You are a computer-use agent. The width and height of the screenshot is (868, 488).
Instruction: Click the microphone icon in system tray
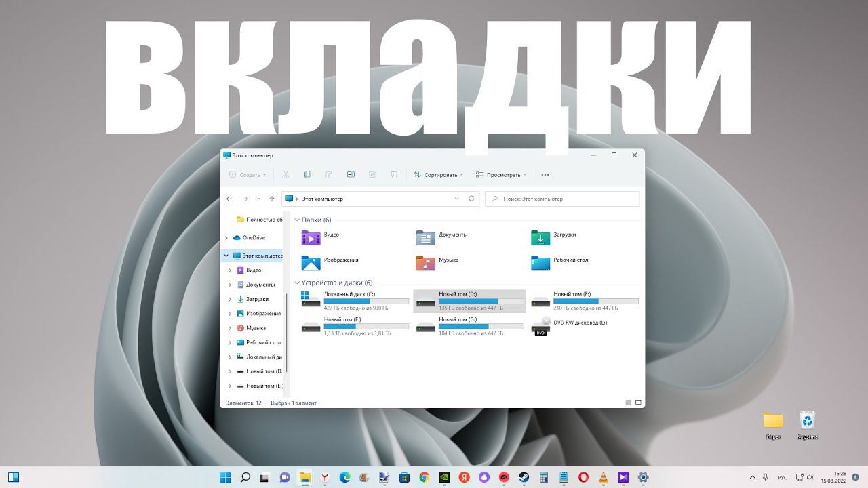tap(766, 477)
